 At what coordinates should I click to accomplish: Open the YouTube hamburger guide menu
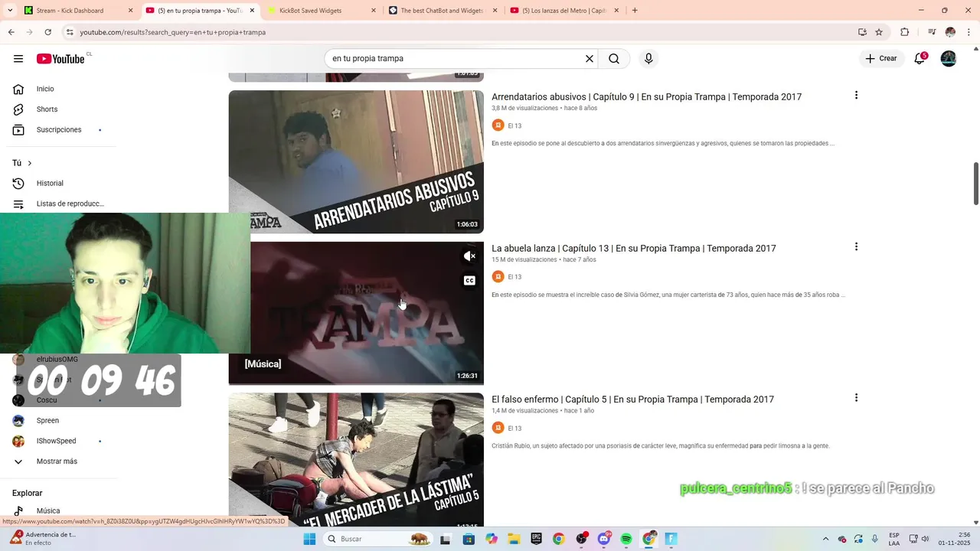click(x=18, y=59)
